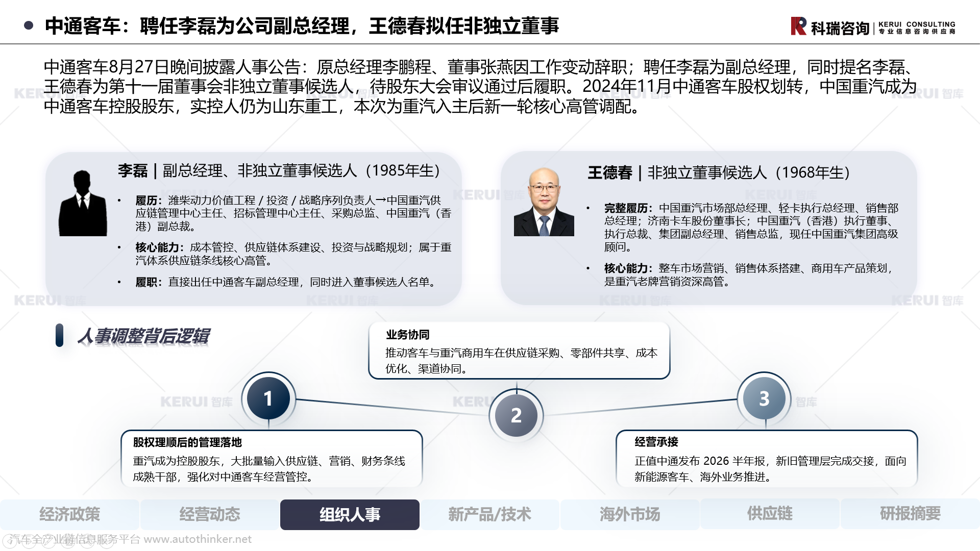Screen dimensions: 980x551
Task: Select the numbered circle 1
Action: 268,398
